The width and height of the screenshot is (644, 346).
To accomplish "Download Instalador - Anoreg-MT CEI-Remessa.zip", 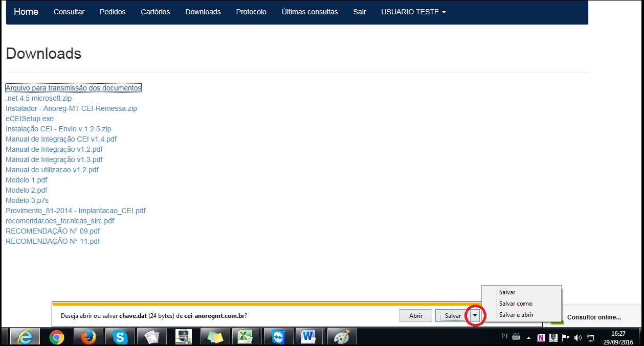I will click(71, 108).
